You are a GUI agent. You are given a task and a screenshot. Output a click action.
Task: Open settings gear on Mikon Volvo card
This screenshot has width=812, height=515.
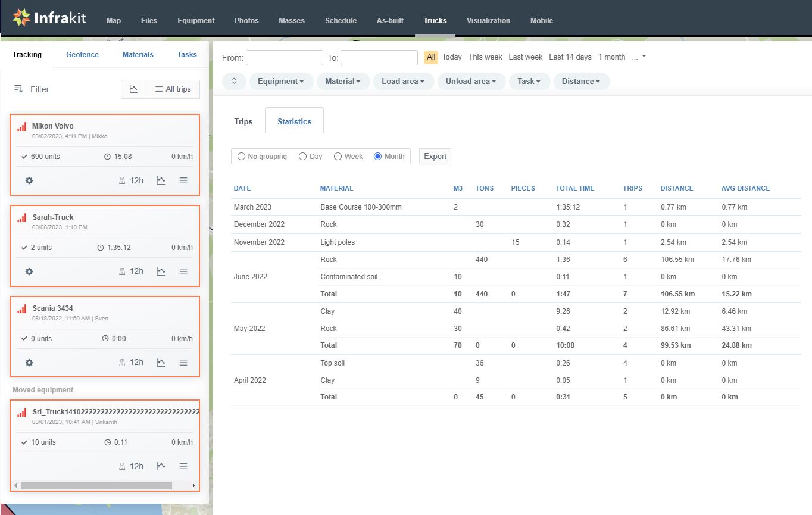point(29,180)
